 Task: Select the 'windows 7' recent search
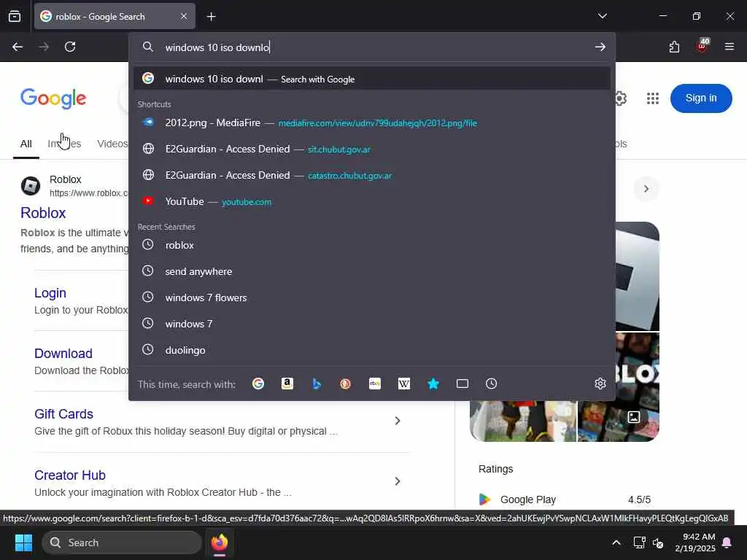click(x=371, y=324)
